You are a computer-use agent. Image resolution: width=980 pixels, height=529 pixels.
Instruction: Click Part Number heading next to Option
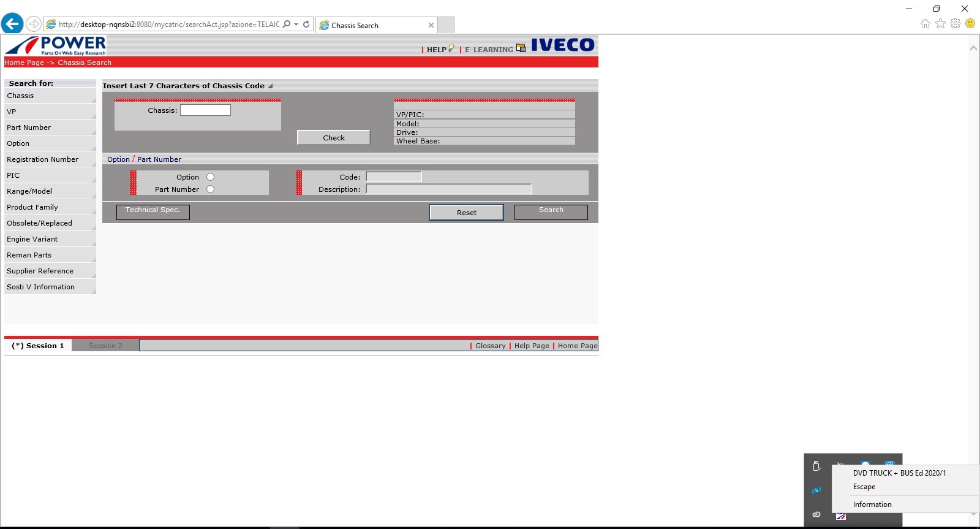(159, 159)
